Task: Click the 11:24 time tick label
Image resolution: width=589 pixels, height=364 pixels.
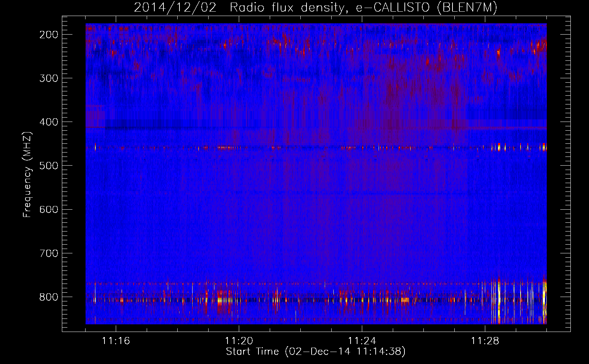Action: tap(362, 341)
